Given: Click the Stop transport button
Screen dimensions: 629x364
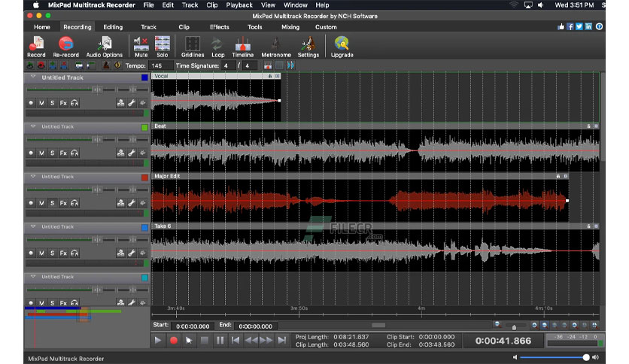Looking at the screenshot, I should click(204, 341).
